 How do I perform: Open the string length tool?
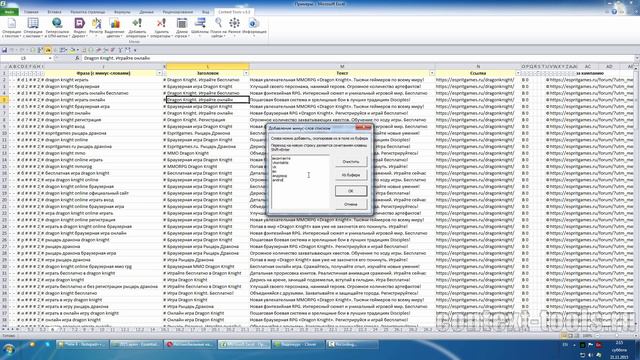pyautogui.click(x=182, y=28)
